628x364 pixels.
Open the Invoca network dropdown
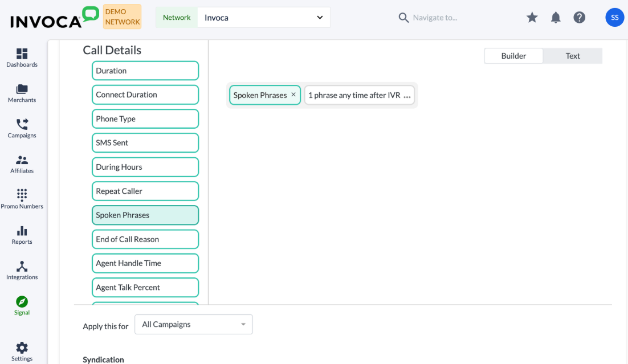263,17
